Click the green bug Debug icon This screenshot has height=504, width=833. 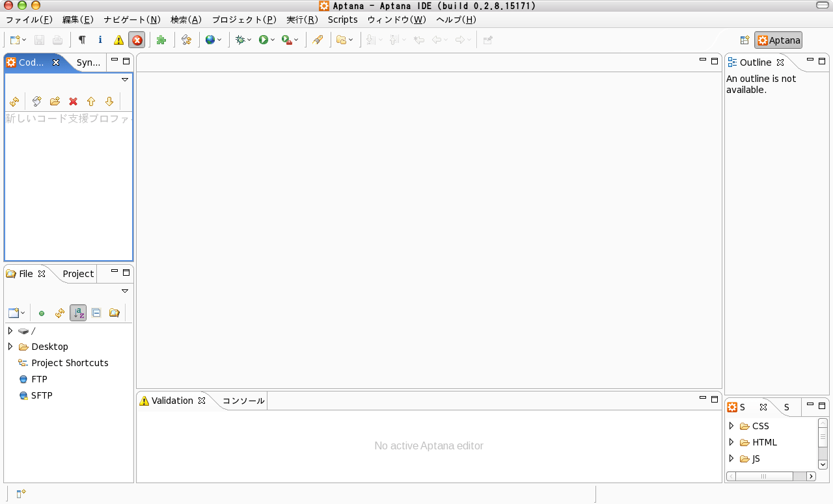[240, 40]
